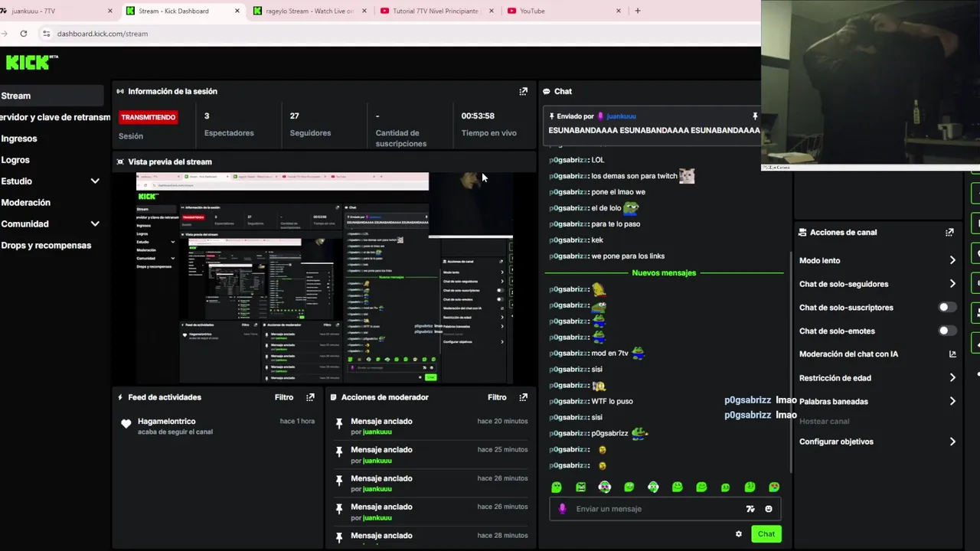Expand the Estudio sidebar section
This screenshot has width=980, height=551.
click(x=95, y=181)
